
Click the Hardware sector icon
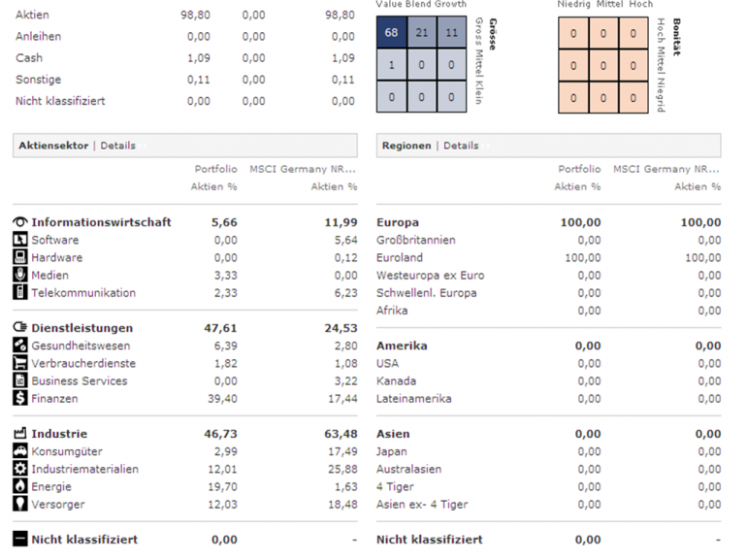(x=20, y=257)
